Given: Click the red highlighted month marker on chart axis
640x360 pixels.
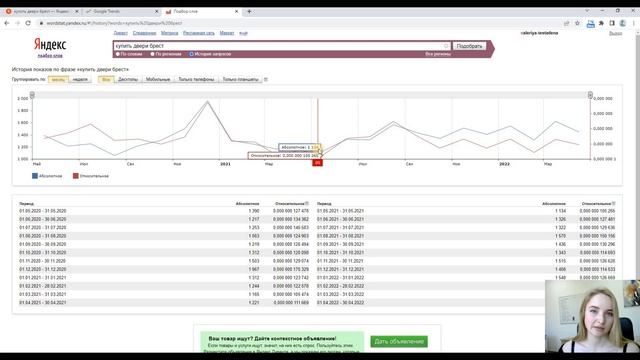Looking at the screenshot, I should [x=318, y=163].
